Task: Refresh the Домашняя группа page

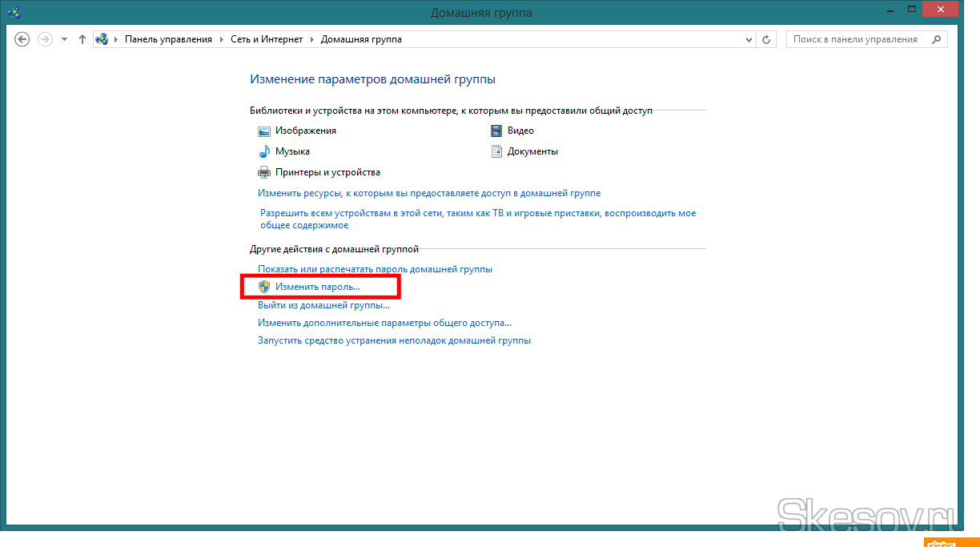Action: pos(766,39)
